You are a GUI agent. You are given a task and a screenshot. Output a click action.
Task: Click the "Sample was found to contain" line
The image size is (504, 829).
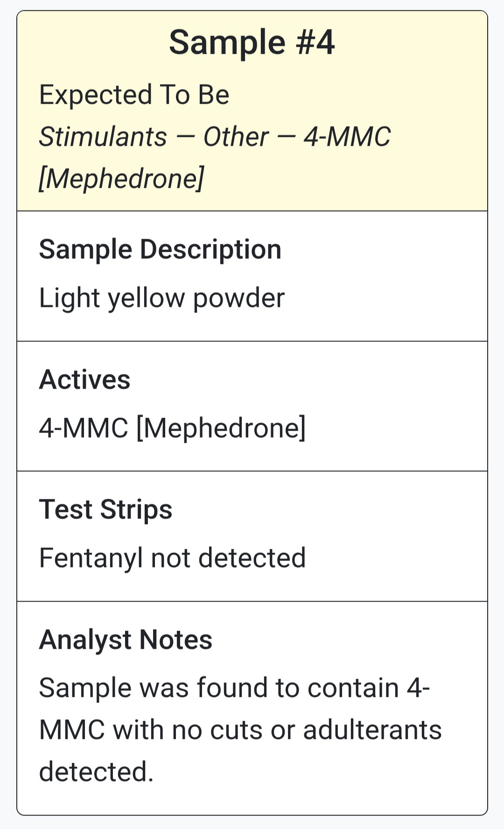click(x=219, y=688)
